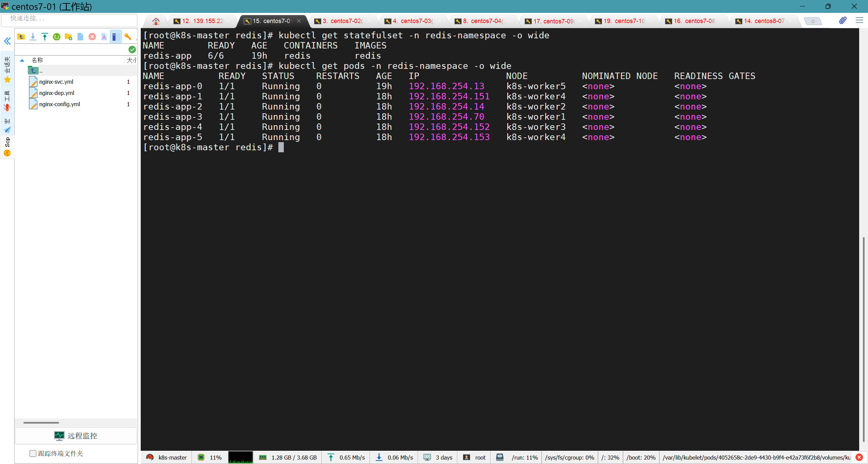
Task: Click the red delete file icon
Action: click(92, 37)
